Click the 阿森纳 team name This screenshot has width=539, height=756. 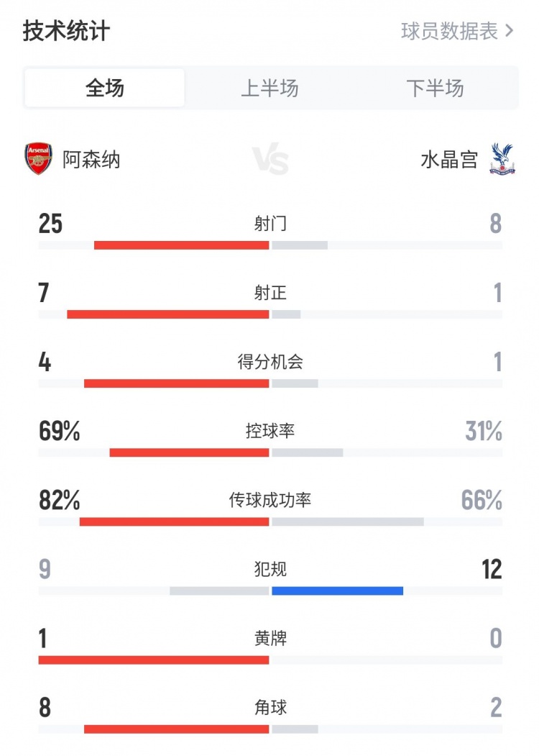tap(91, 160)
